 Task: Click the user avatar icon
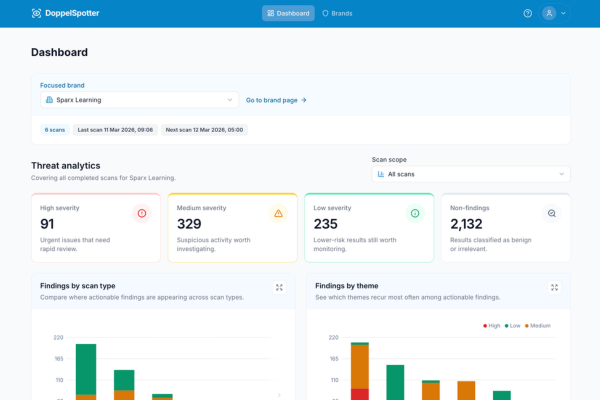coord(549,13)
